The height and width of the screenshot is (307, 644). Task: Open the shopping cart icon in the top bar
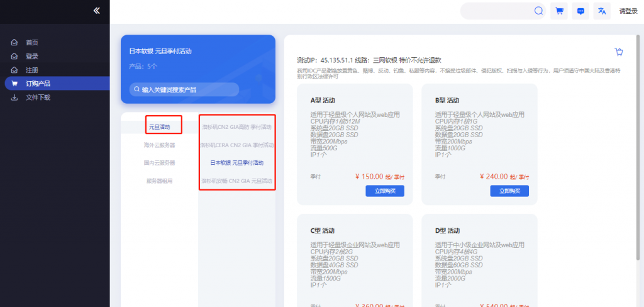559,11
